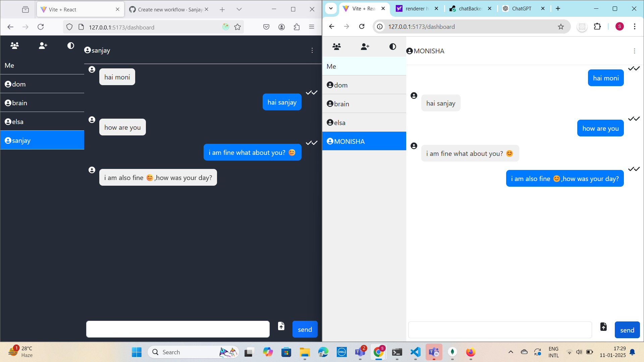644x362 pixels.
Task: Click file upload icon in light chat
Action: [x=603, y=326]
